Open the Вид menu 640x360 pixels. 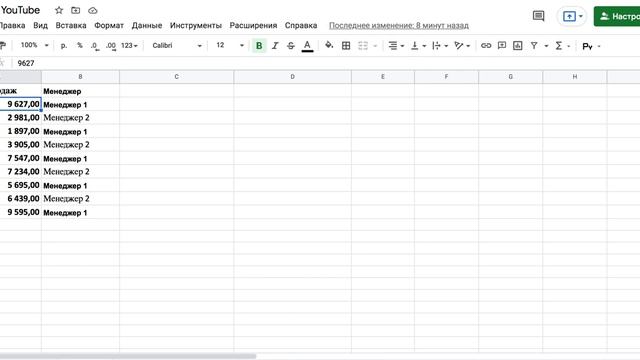tap(40, 25)
